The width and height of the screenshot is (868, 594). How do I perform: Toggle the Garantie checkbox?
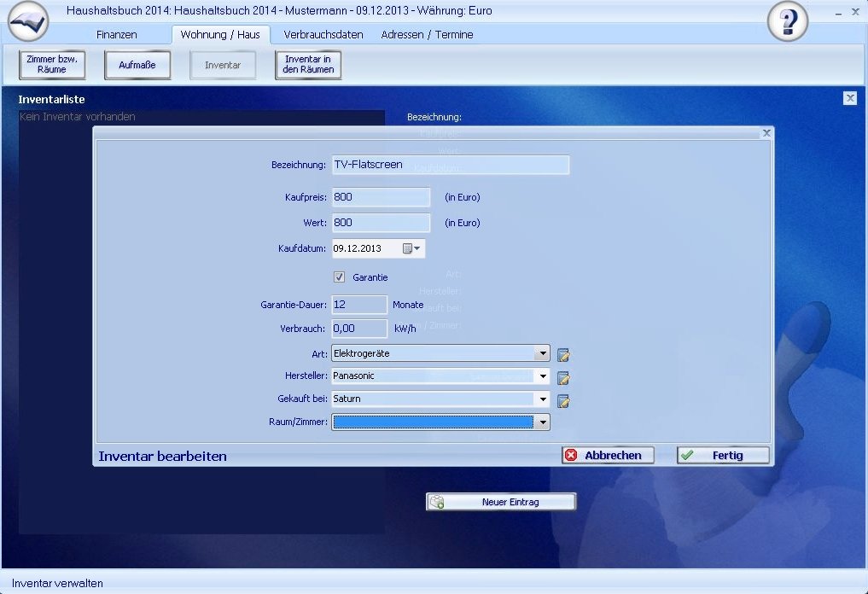339,277
